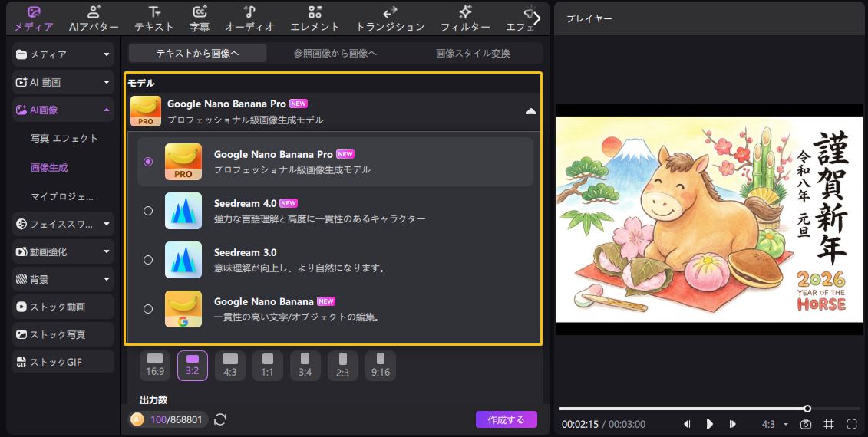
Task: Click Seedream 4.0 model icon
Action: [183, 211]
